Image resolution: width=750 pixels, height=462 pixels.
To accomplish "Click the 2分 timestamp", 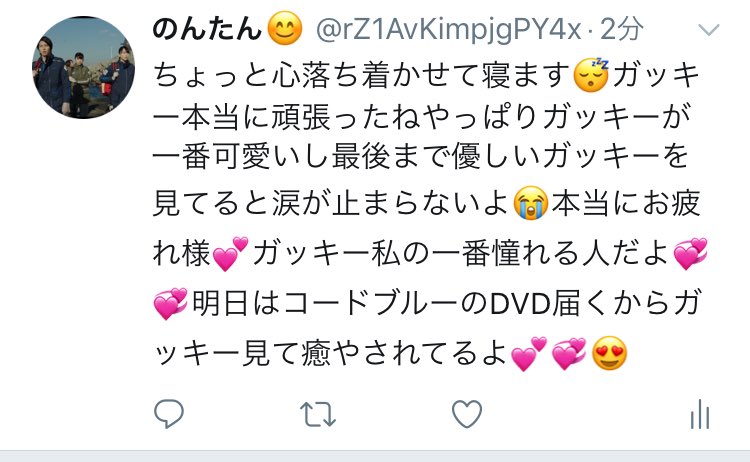I will pyautogui.click(x=621, y=29).
